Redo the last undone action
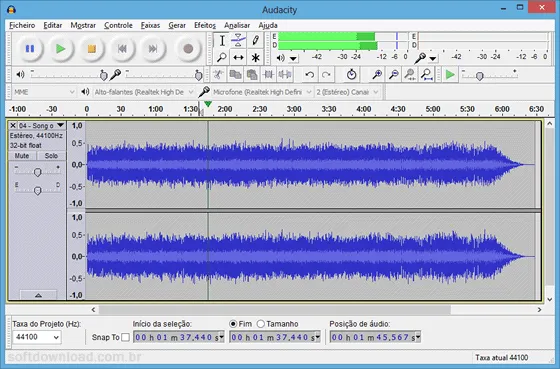This screenshot has height=369, width=560. pyautogui.click(x=326, y=75)
